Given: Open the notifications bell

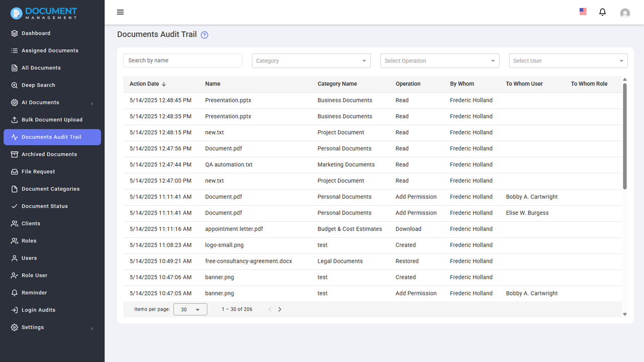Looking at the screenshot, I should click(602, 12).
